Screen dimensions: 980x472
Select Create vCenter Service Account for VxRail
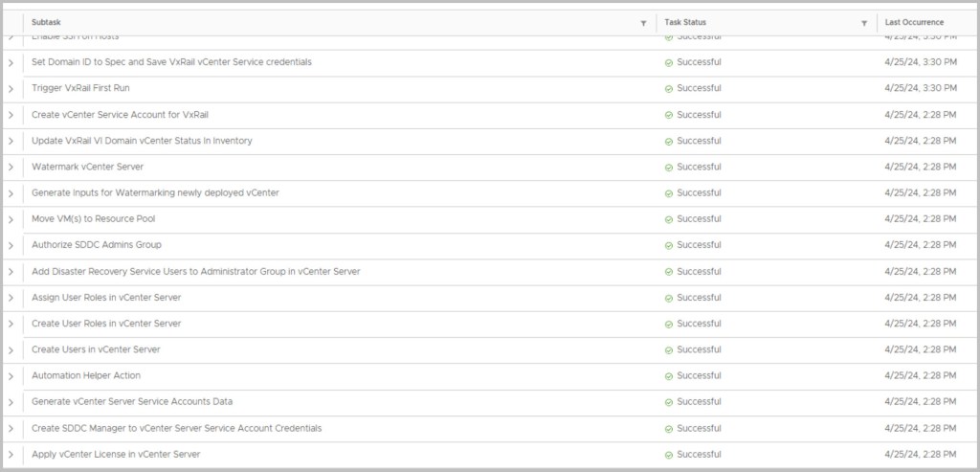pyautogui.click(x=120, y=115)
